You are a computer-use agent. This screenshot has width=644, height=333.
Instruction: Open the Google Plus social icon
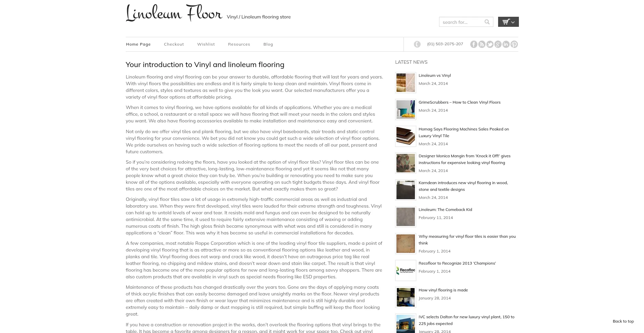(x=498, y=44)
